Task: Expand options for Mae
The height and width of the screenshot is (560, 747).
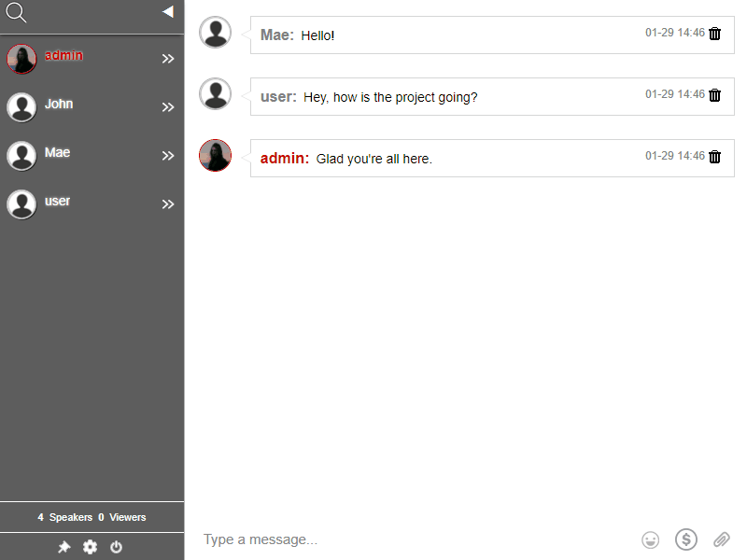Action: (x=168, y=155)
